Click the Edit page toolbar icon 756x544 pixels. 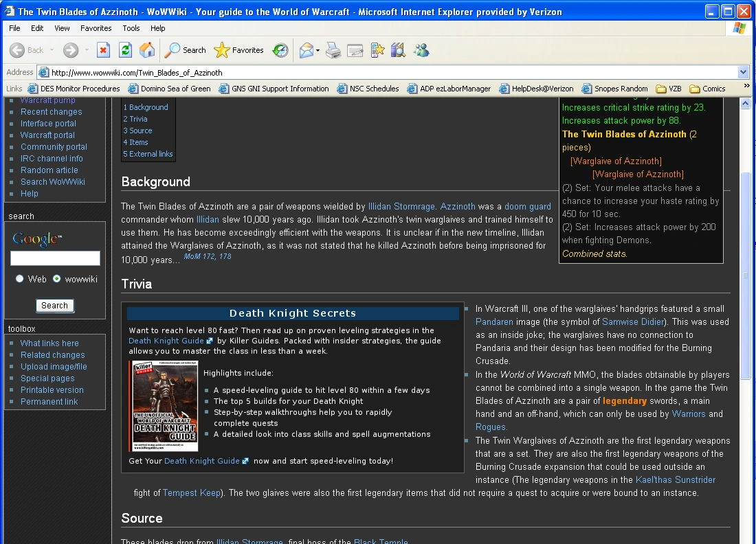[x=355, y=50]
